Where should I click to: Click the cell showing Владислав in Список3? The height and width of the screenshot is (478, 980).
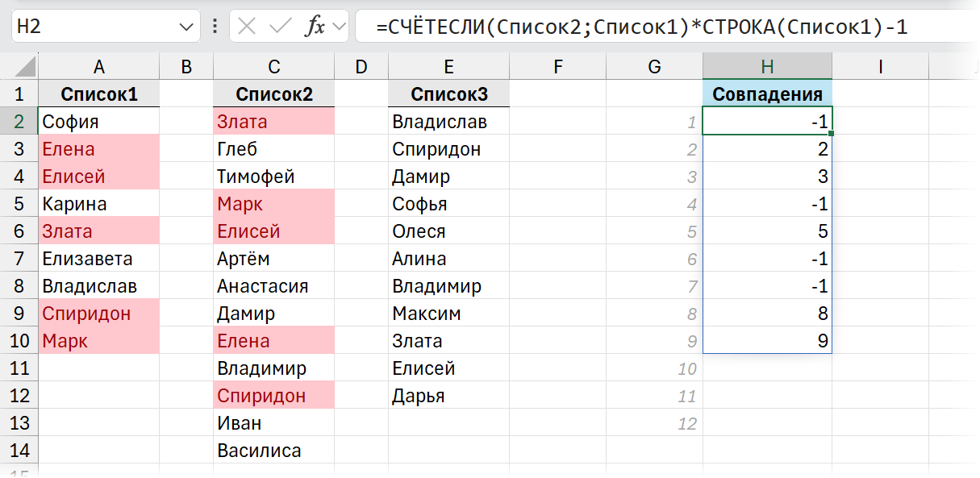coord(448,122)
